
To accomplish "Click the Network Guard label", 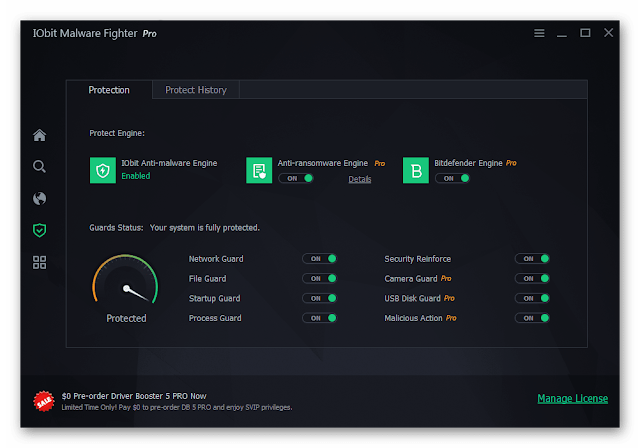I will 216,259.
